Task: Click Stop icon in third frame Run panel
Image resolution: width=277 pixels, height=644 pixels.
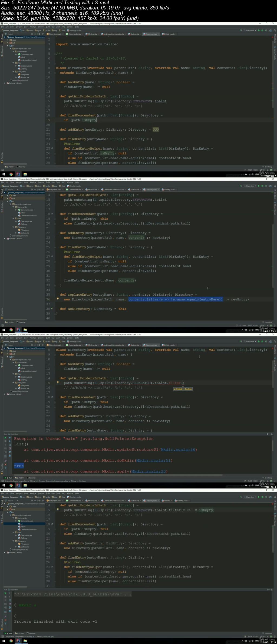Action: coord(5,441)
